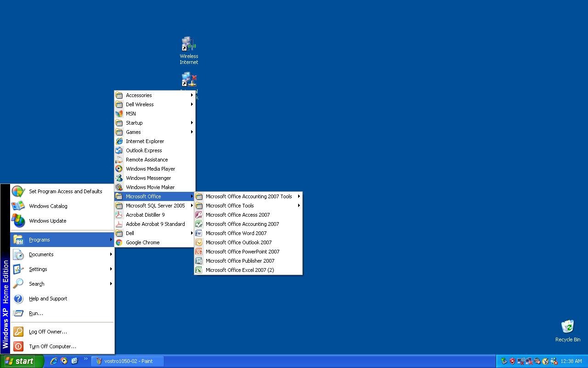The image size is (588, 368).
Task: Choose Log Off Owner...
Action: (x=62, y=332)
